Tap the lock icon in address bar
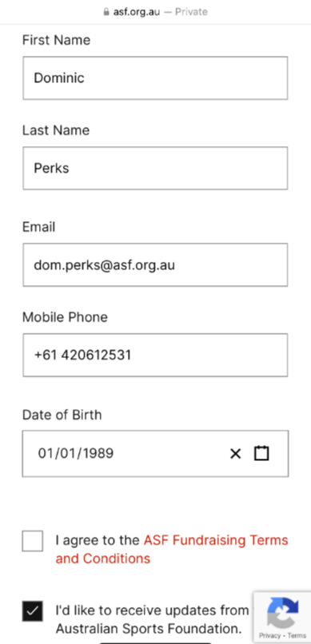 coord(107,11)
